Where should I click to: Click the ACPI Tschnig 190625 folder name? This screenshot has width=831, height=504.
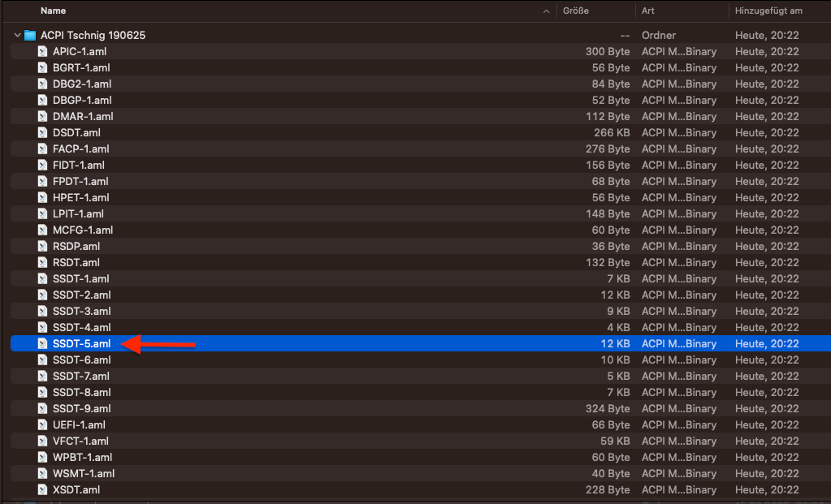(93, 35)
